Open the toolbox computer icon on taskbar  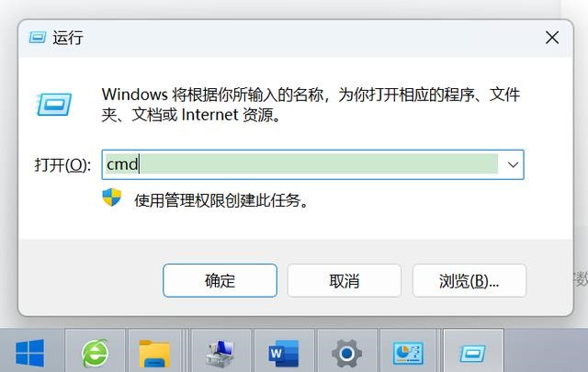coord(220,353)
